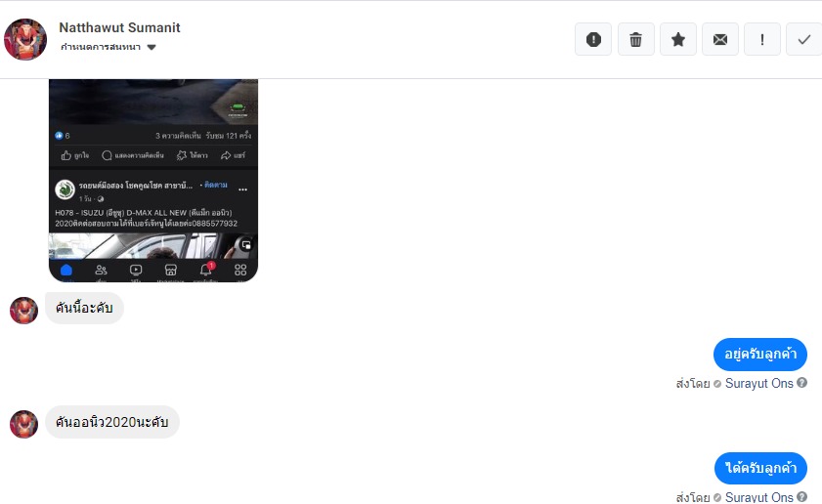Open the shared Facebook screenshot image
This screenshot has height=504, width=822.
(153, 181)
